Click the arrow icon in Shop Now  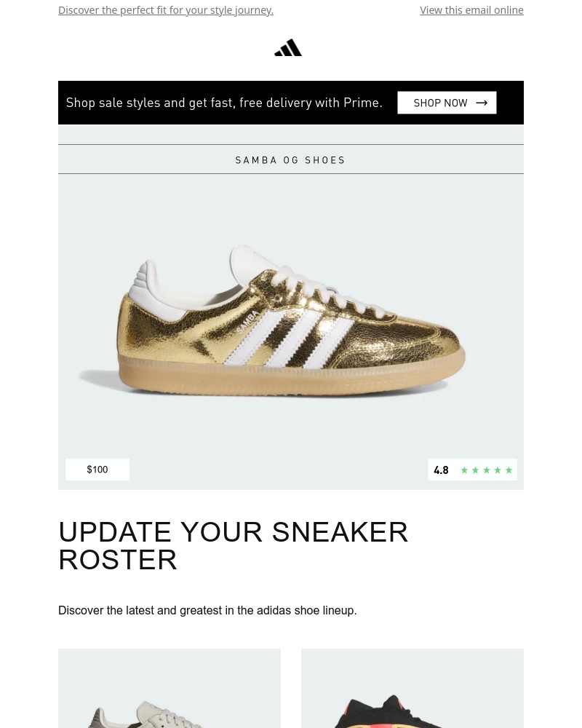482,103
